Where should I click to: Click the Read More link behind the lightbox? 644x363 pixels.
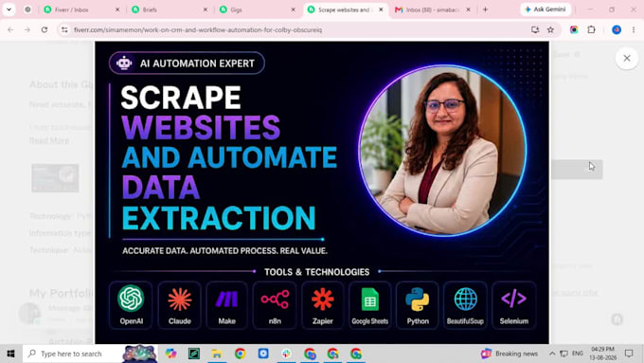coord(49,140)
